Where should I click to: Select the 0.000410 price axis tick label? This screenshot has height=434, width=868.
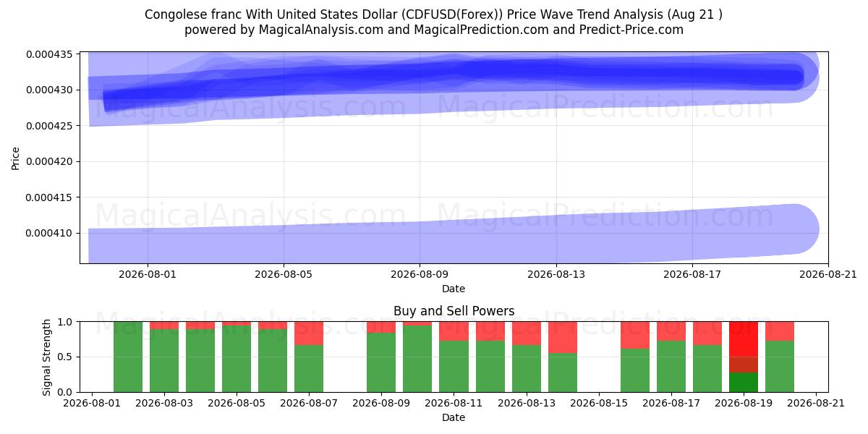tap(49, 233)
